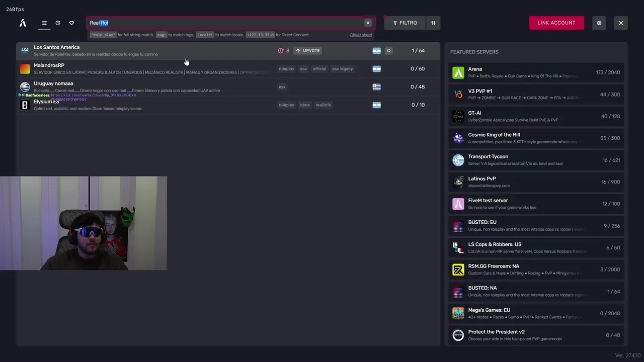
Task: Click the V3 PVP server logo
Action: [x=458, y=94]
